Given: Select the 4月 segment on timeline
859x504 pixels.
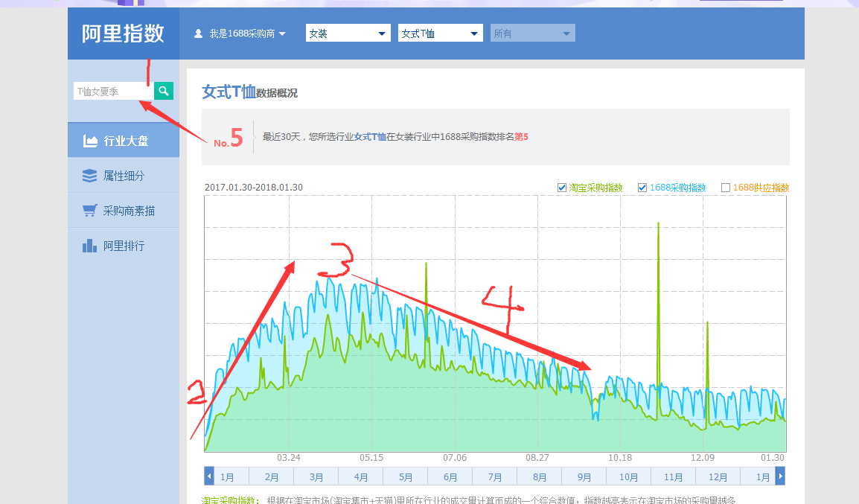Looking at the screenshot, I should coord(360,476).
